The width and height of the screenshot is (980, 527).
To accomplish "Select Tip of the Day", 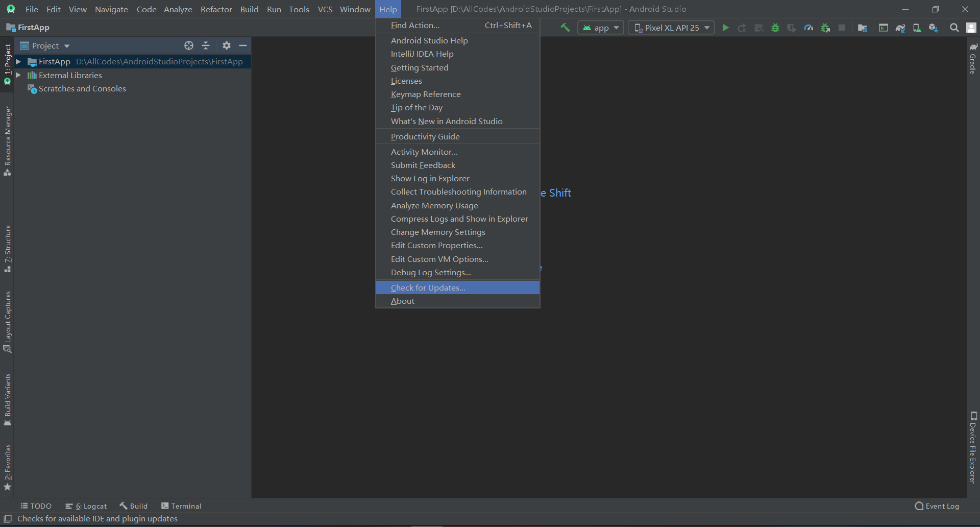I will [457, 108].
